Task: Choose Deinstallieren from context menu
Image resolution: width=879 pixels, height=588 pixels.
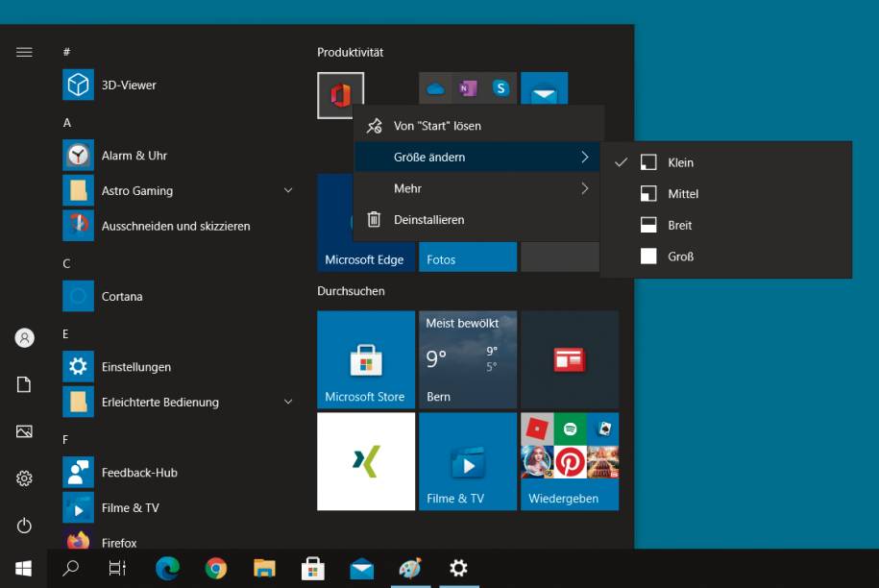Action: pyautogui.click(x=477, y=220)
